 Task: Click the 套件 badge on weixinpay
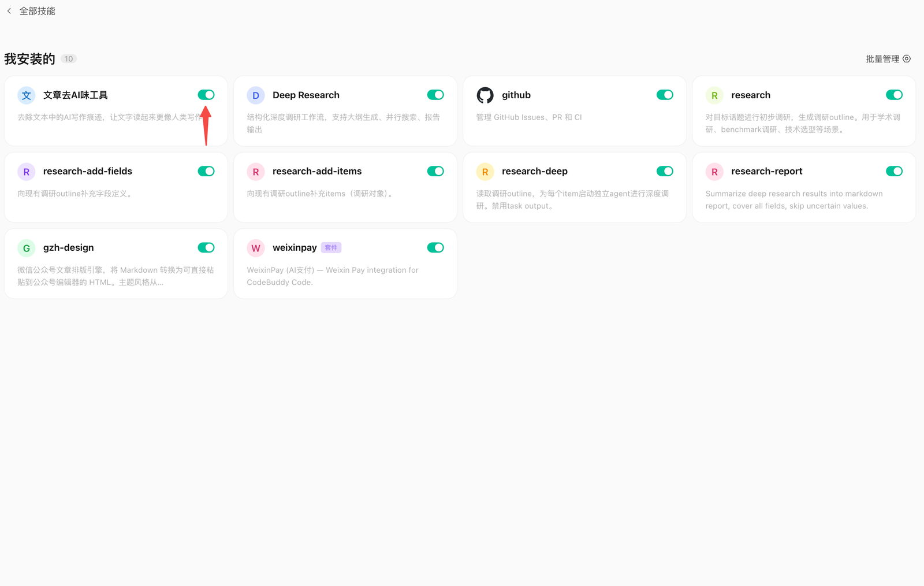(331, 248)
